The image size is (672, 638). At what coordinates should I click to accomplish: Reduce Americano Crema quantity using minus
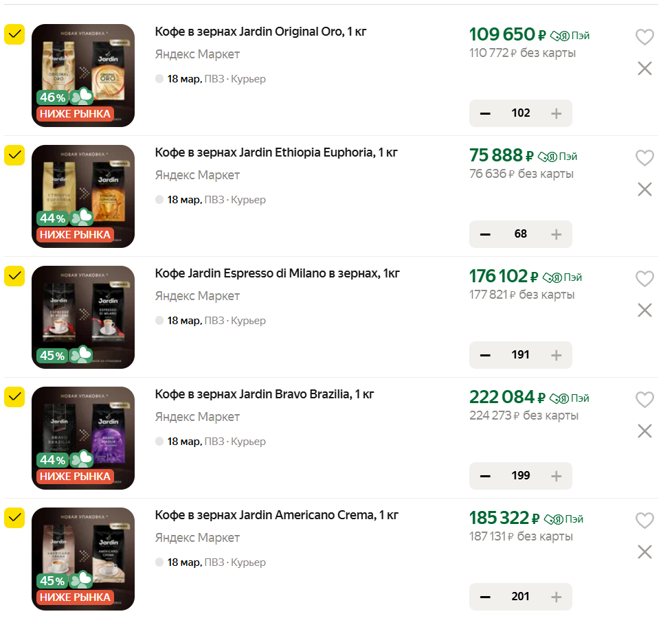[485, 597]
